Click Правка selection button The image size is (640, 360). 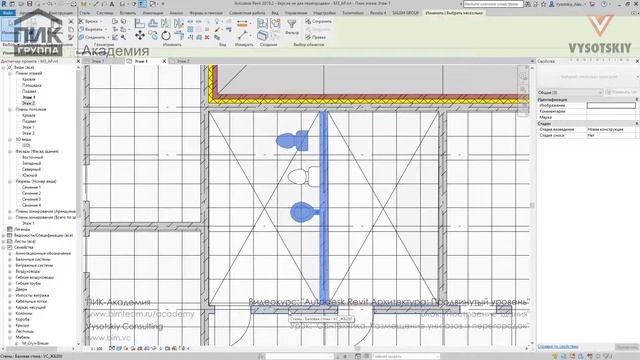pyautogui.click(x=316, y=37)
